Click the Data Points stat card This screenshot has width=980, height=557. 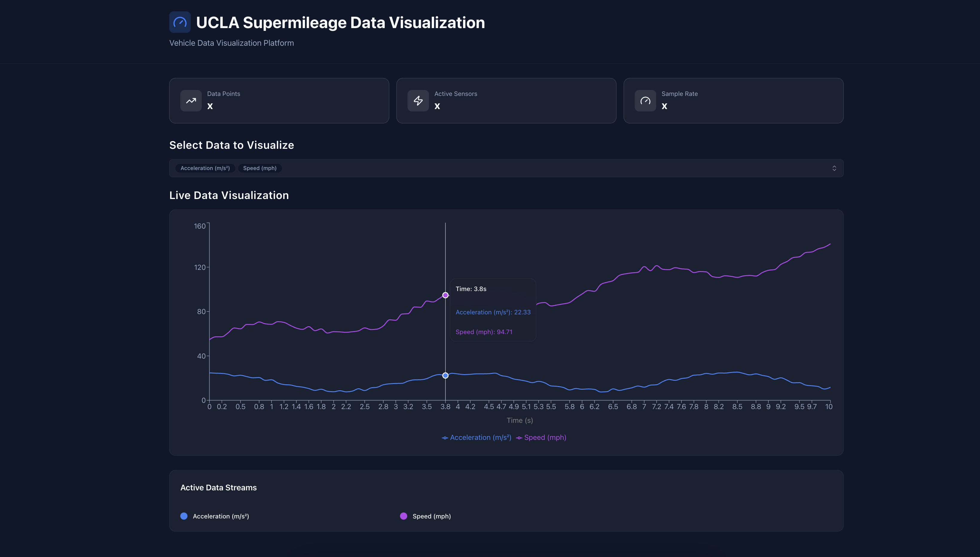click(279, 101)
